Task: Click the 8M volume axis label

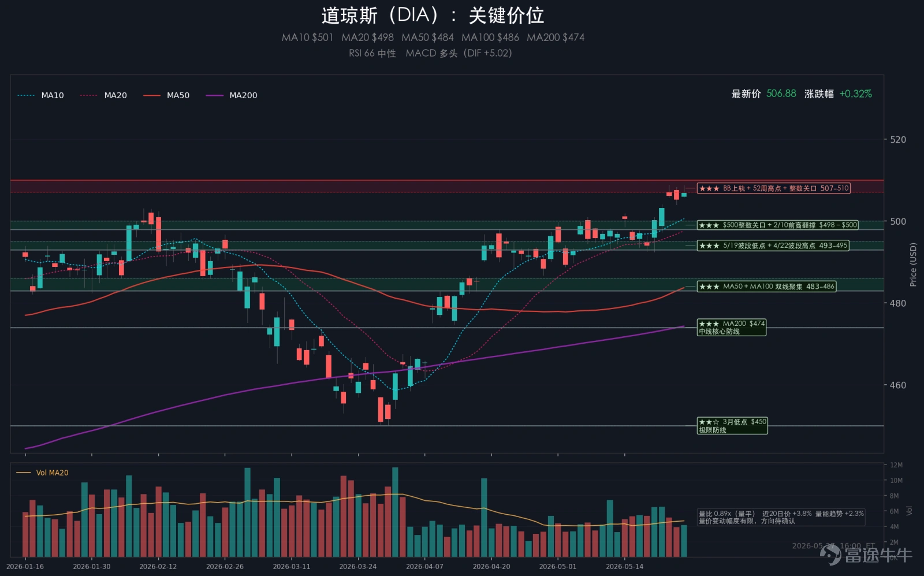Action: [894, 496]
